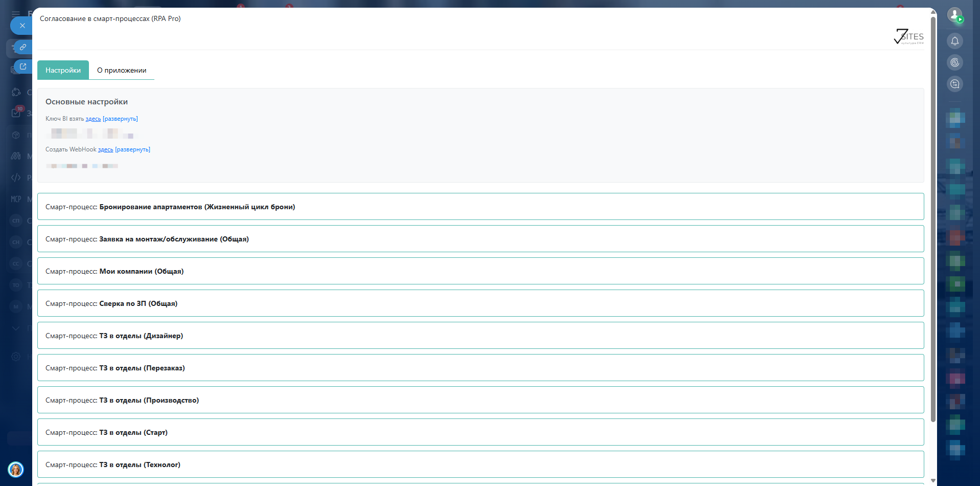
Task: Expand Бронирование апартаментов smart process
Action: (x=481, y=207)
